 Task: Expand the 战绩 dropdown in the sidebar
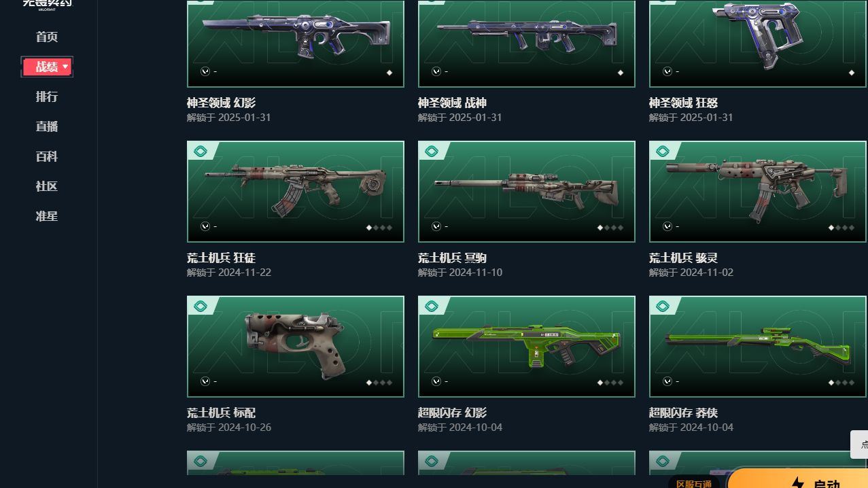pos(47,67)
